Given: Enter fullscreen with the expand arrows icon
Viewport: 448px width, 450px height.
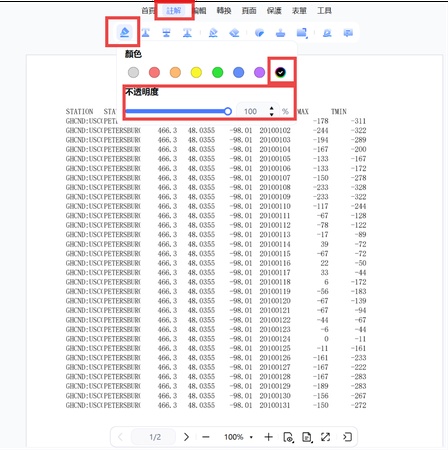Looking at the screenshot, I should [325, 437].
